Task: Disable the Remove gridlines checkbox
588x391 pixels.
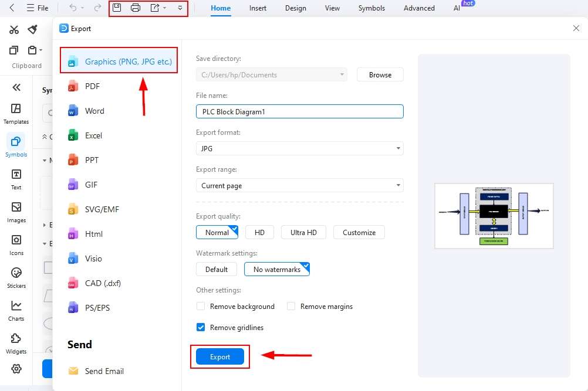Action: [x=201, y=328]
